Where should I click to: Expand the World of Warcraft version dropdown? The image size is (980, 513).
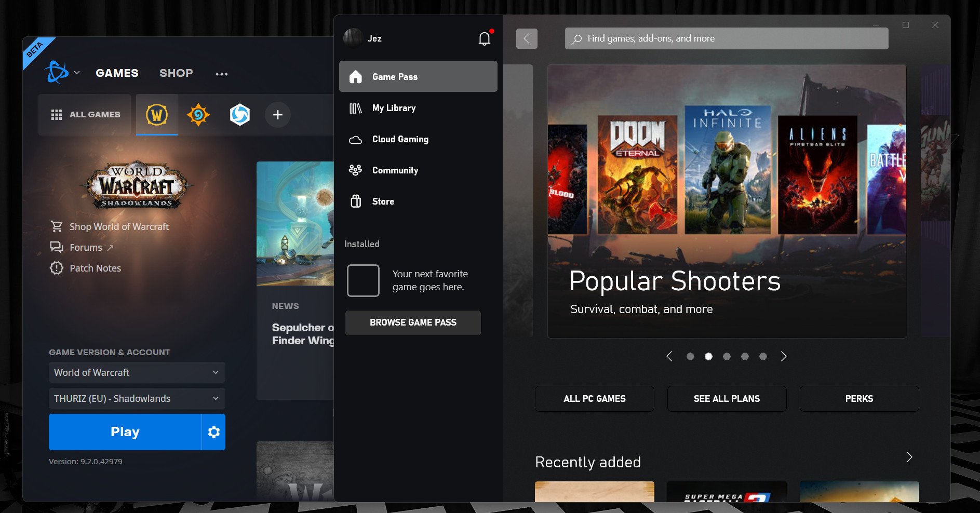point(137,372)
